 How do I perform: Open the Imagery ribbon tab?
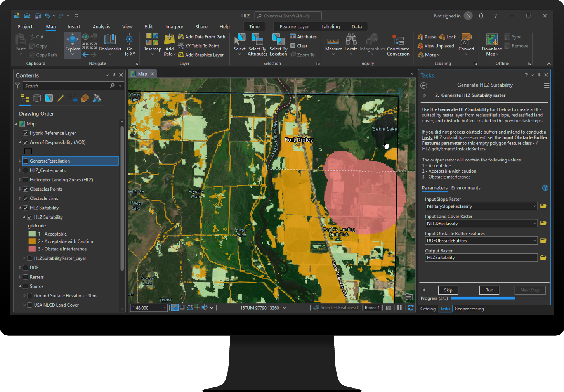pos(174,27)
